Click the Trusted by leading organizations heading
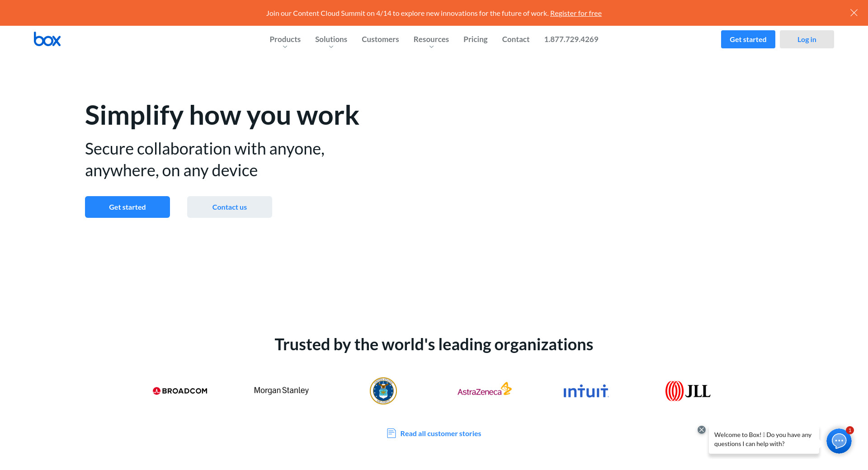Image resolution: width=868 pixels, height=470 pixels. click(434, 344)
